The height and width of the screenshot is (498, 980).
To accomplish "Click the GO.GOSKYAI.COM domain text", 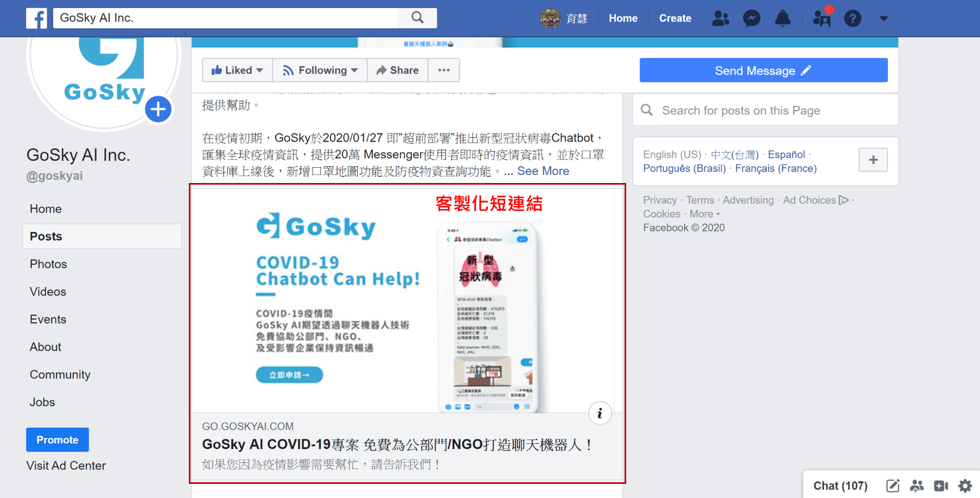I will coord(247,426).
